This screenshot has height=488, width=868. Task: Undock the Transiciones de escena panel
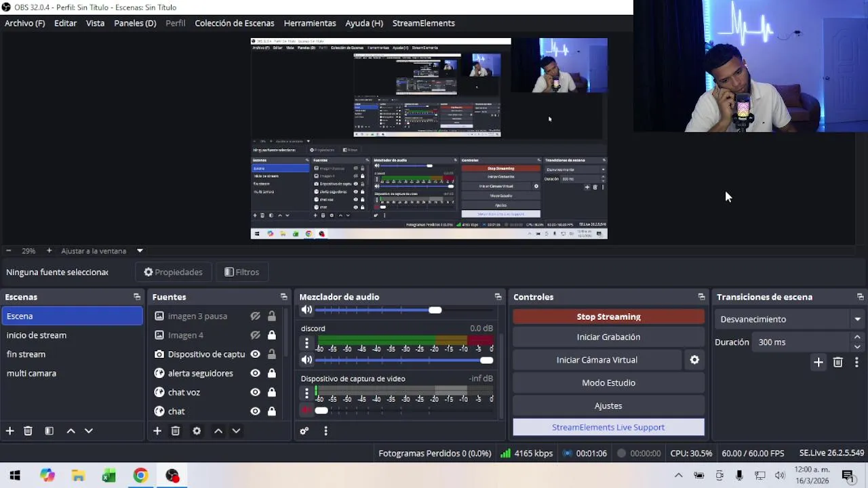click(860, 297)
